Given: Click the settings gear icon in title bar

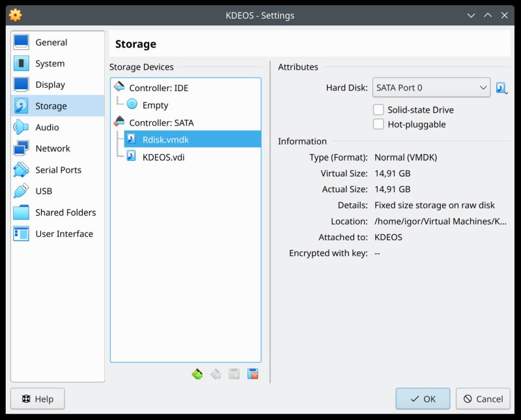Looking at the screenshot, I should (15, 15).
